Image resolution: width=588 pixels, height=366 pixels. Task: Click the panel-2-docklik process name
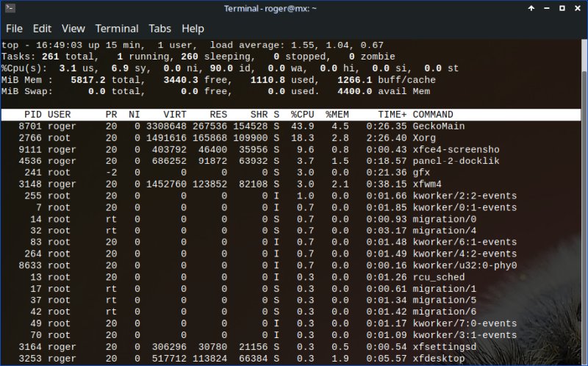pyautogui.click(x=456, y=161)
